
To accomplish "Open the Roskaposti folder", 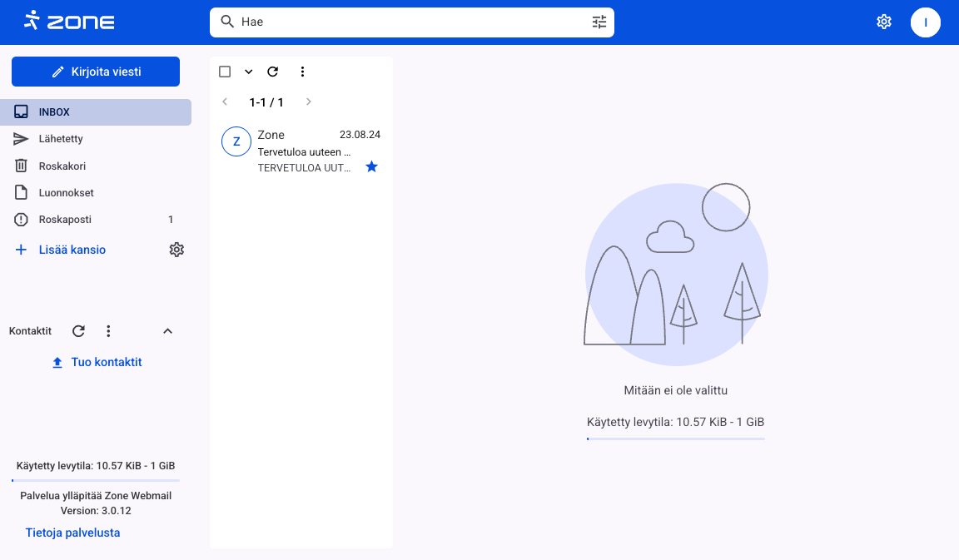I will (x=65, y=220).
